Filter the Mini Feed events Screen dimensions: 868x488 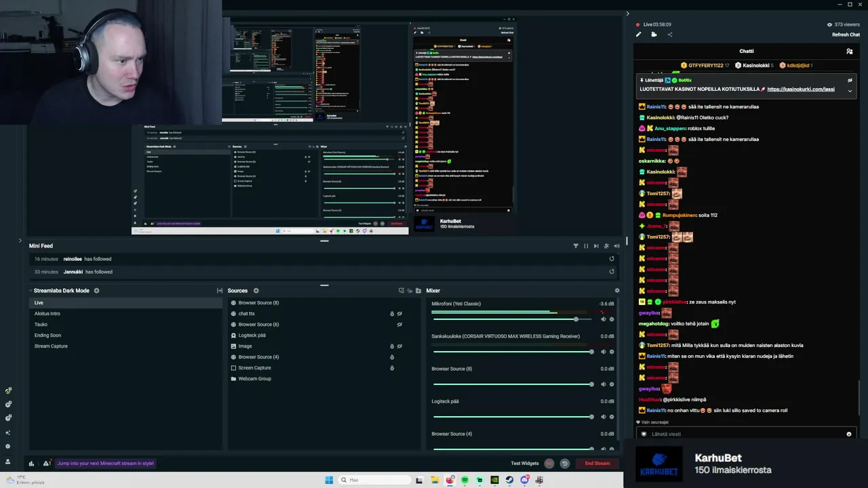(576, 246)
